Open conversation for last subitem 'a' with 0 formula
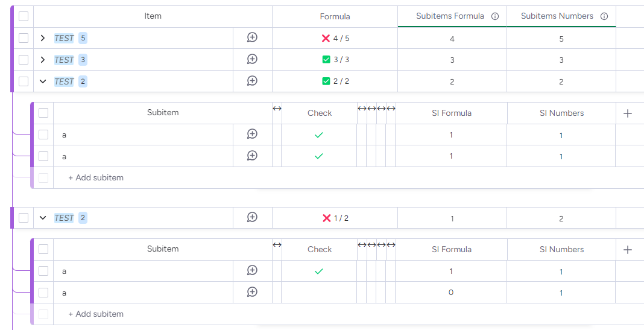This screenshot has width=644, height=330. [252, 292]
